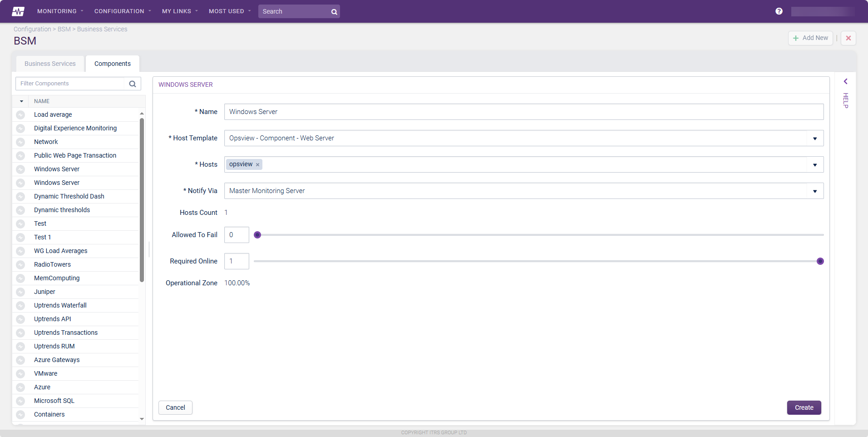
Task: Open the Notify Via dropdown
Action: (815, 191)
